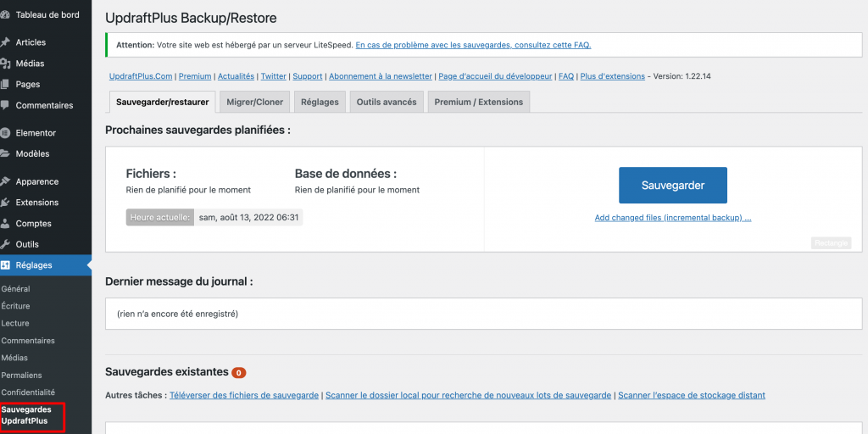Screen dimensions: 868x434
Task: Open top-level Commentaires menu
Action: 46,105
